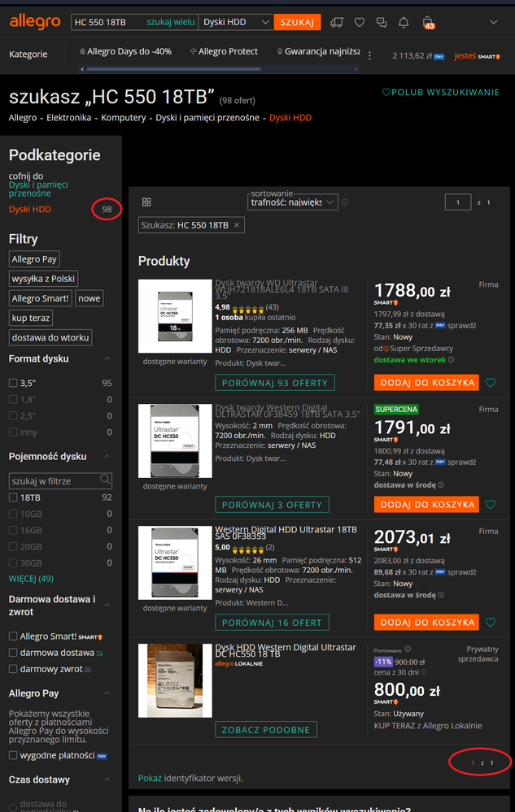Check the 'darmowa dostawa' checkbox
515x812 pixels.
click(14, 653)
